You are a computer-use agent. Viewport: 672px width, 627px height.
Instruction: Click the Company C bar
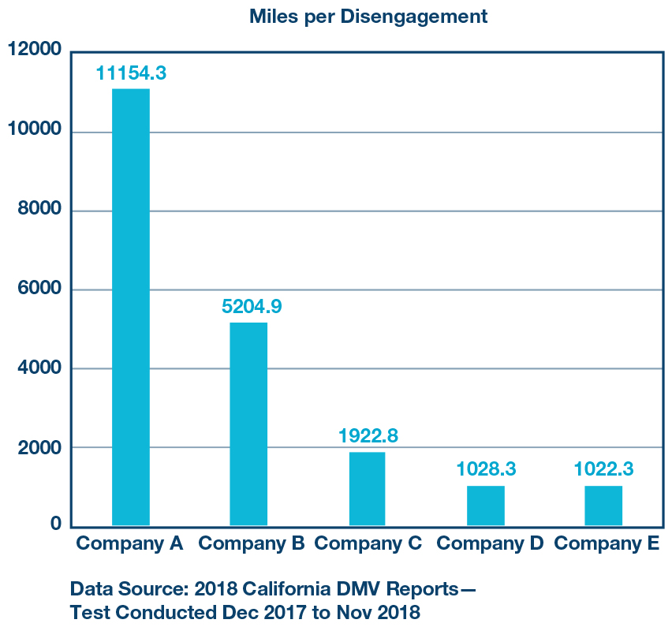click(x=367, y=488)
